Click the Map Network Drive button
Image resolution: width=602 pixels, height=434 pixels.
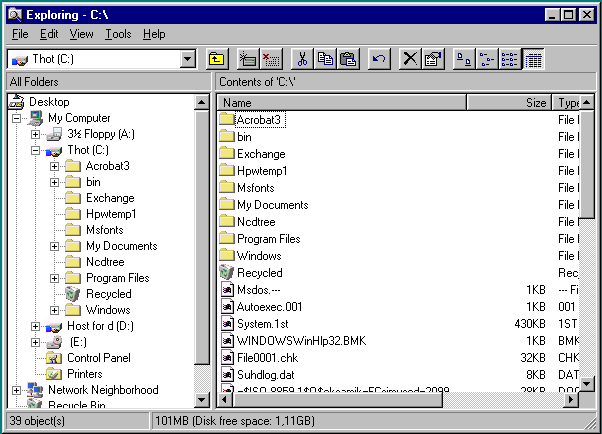coord(248,59)
